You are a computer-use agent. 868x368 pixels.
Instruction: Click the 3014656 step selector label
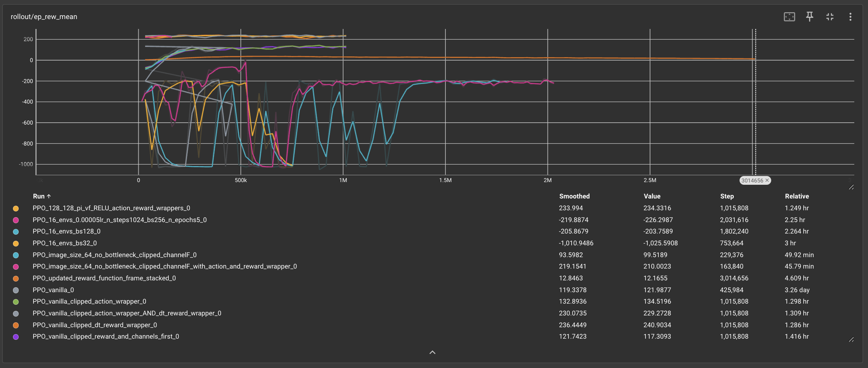click(x=752, y=181)
